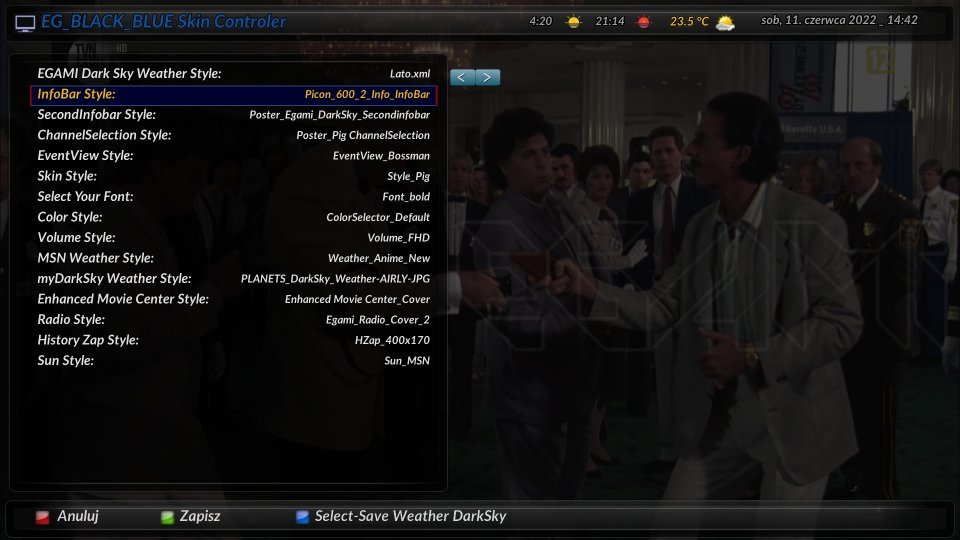This screenshot has width=960, height=540.
Task: Select the Skin Style row
Action: pos(233,176)
